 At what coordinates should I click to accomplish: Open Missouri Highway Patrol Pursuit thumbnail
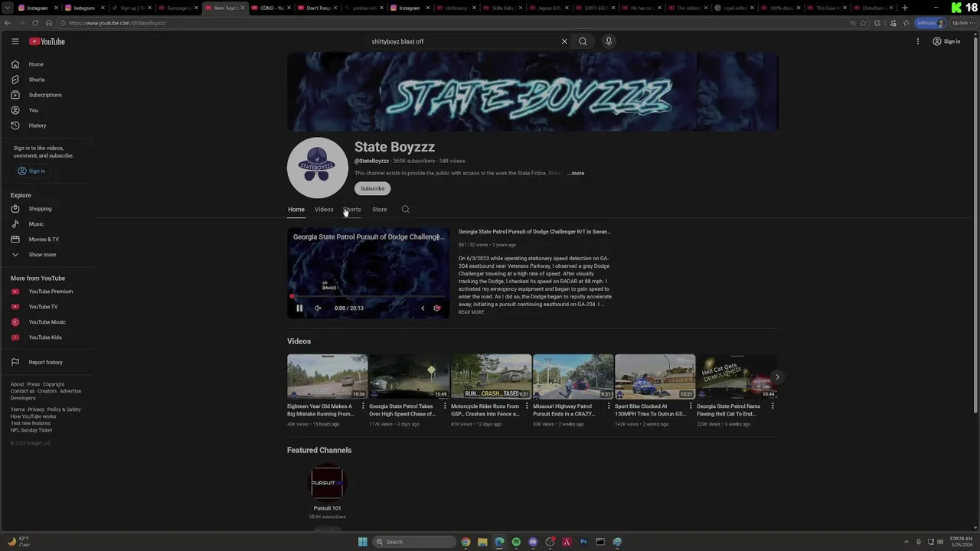pos(573,376)
